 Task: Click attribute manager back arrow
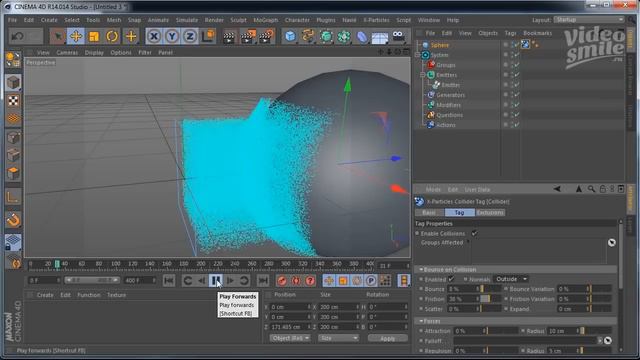[556, 189]
